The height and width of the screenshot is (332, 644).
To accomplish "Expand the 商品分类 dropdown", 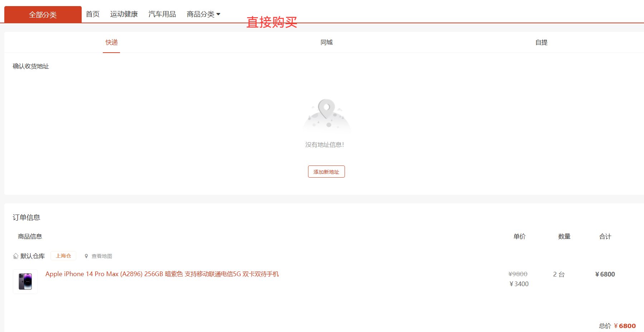I will [203, 14].
